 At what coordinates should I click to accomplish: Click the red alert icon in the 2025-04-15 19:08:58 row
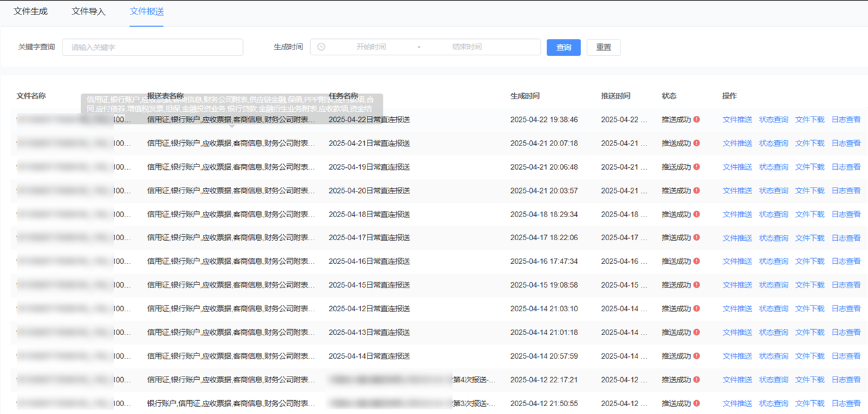tap(697, 285)
